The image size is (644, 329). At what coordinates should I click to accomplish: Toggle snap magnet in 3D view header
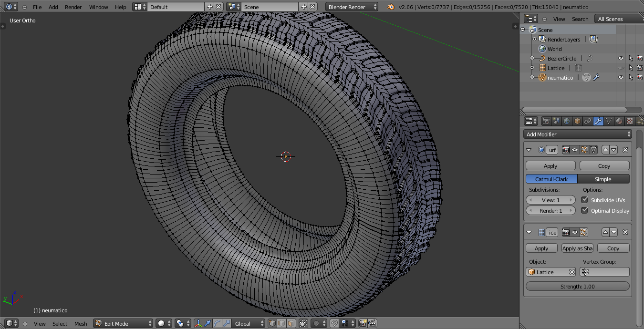pos(334,323)
